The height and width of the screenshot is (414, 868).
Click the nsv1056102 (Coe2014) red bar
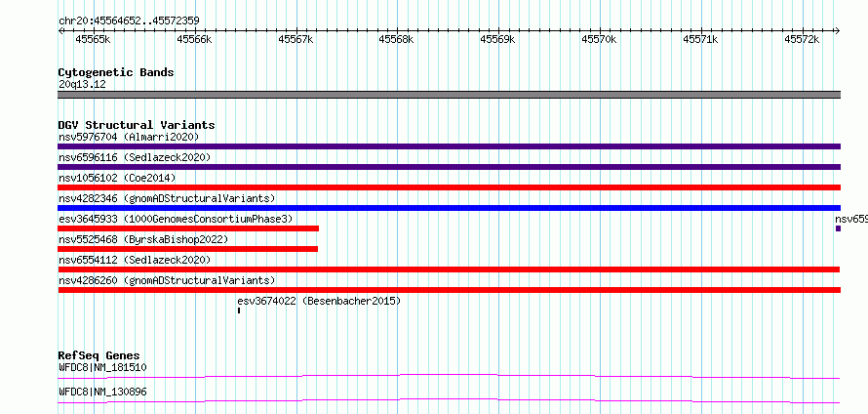[x=449, y=187]
